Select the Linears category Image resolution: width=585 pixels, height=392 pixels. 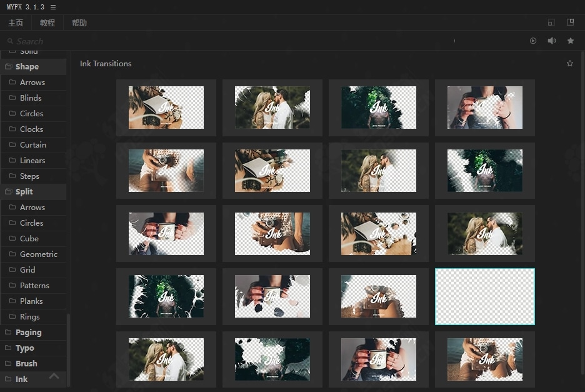[34, 161]
